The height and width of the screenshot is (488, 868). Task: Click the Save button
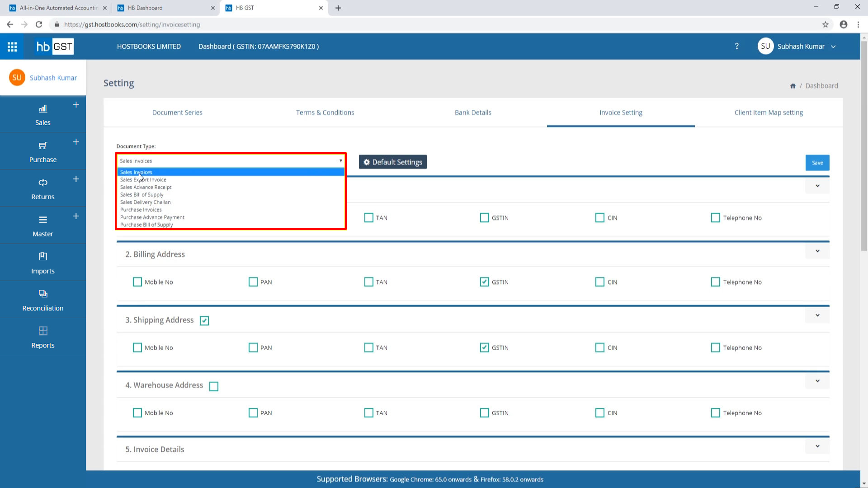[x=817, y=162]
